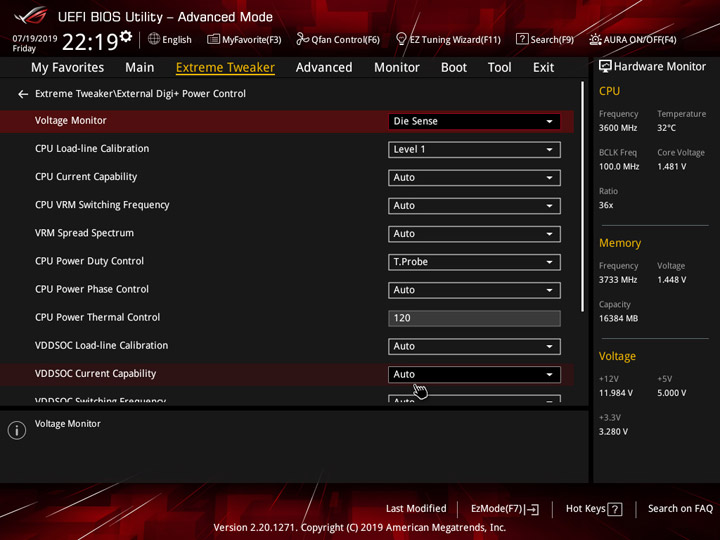Open CPU Power Duty Control dropdown
Viewport: 720px width, 540px height.
coord(474,262)
